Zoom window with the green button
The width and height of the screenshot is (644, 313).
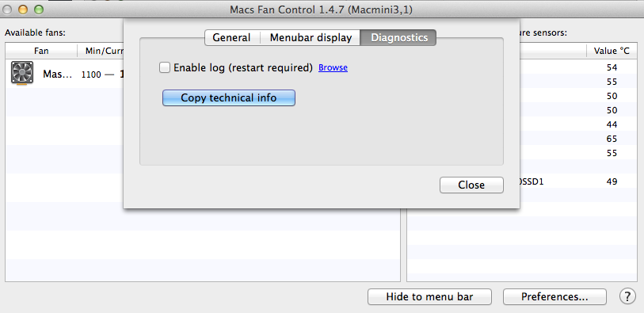[x=39, y=9]
